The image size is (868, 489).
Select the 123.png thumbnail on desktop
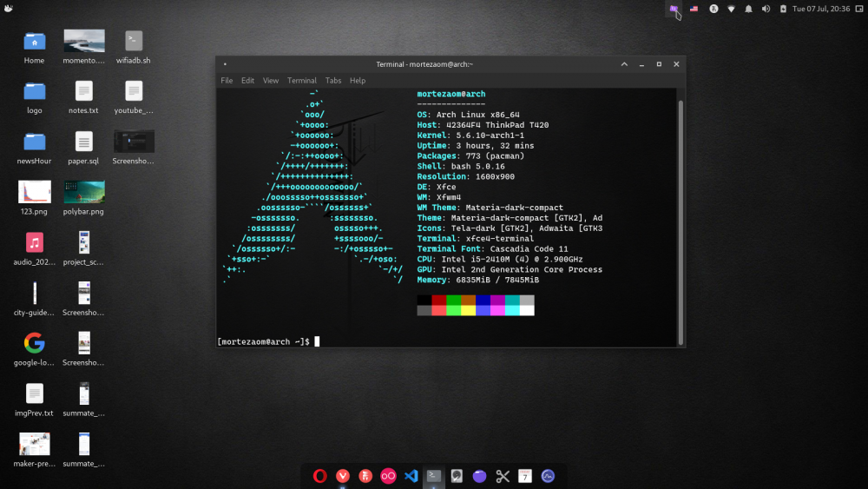34,198
